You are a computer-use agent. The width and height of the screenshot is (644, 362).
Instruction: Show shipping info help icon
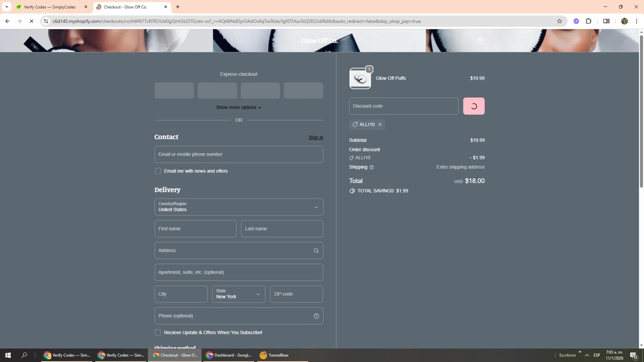pos(372,167)
